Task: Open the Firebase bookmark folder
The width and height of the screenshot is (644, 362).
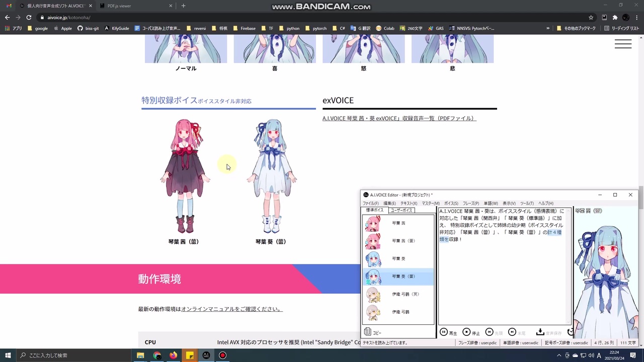Action: (x=245, y=29)
